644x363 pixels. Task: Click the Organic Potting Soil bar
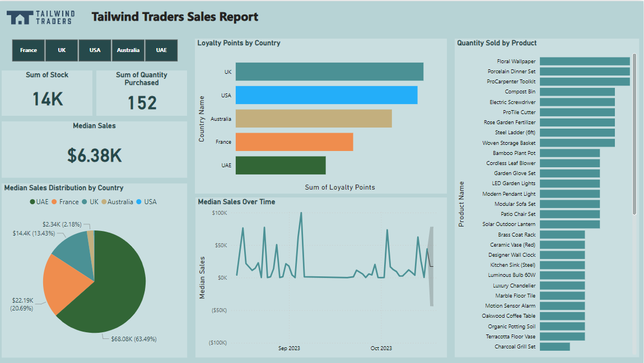[562, 327]
